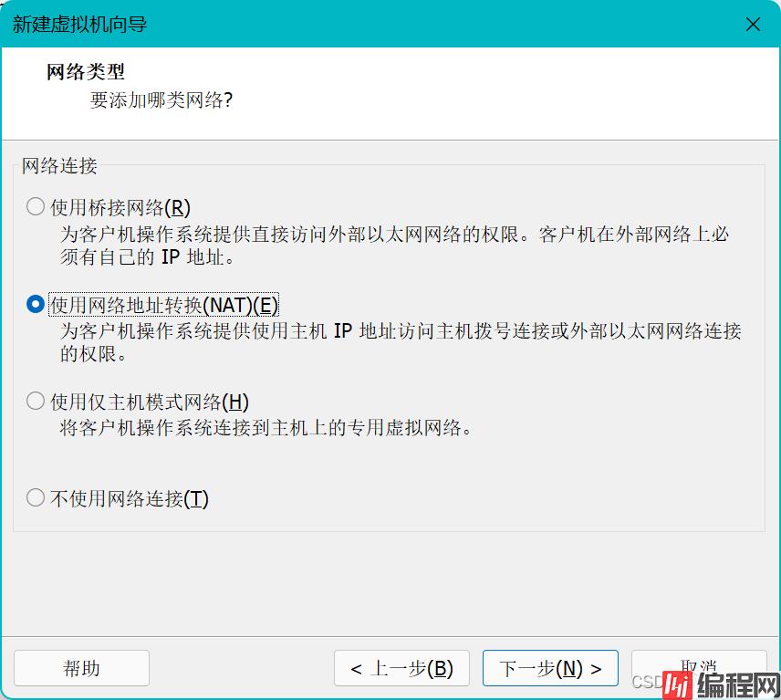Select the bridged network radio button

click(36, 206)
